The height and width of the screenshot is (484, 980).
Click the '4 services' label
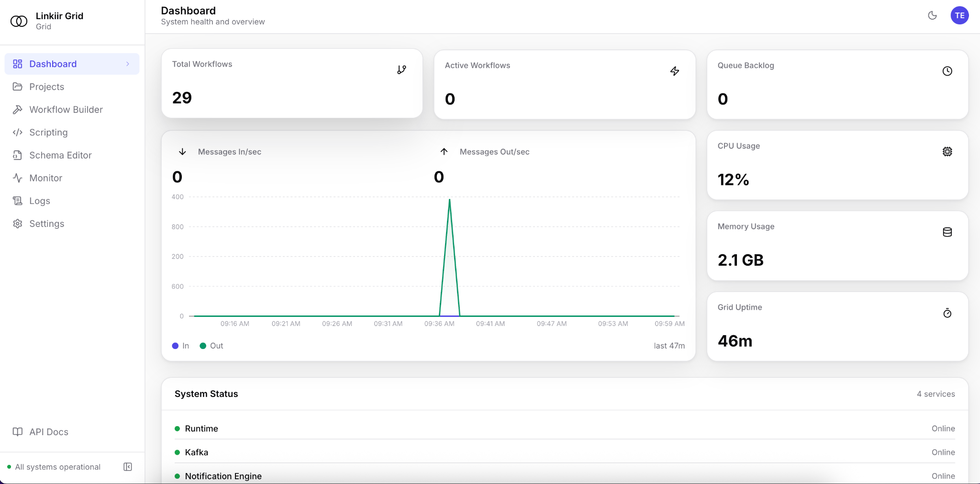coord(935,394)
